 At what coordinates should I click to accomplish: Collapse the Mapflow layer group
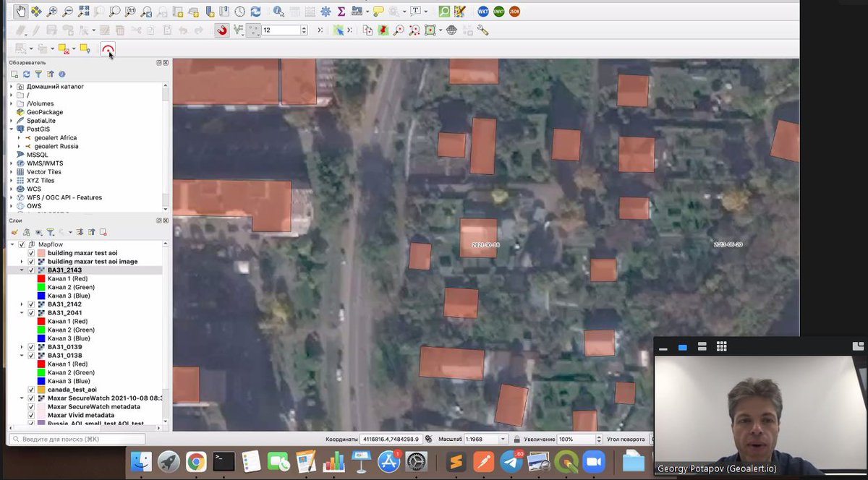coord(12,245)
